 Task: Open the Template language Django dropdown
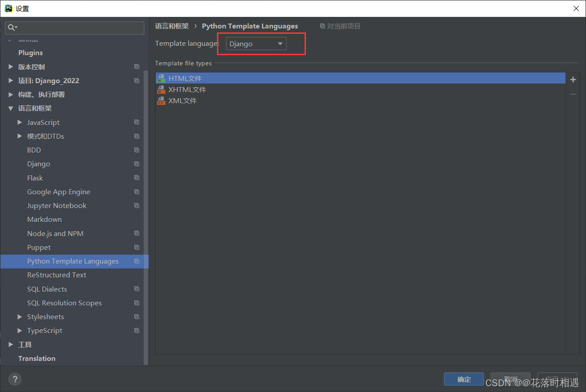point(256,44)
